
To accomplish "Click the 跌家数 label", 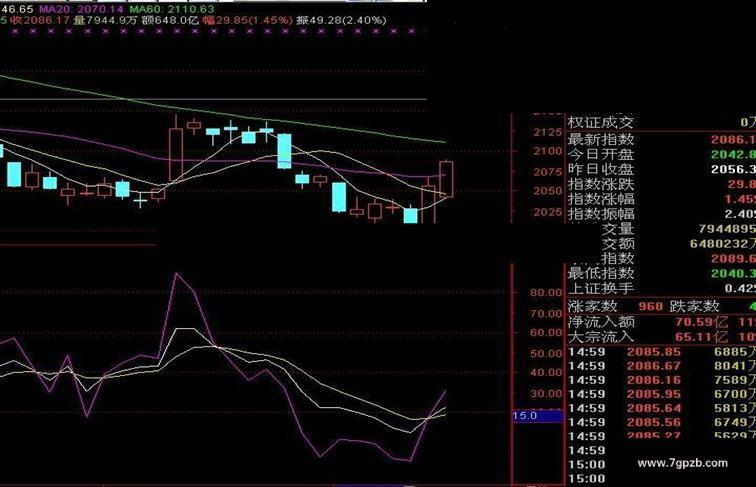I will [x=694, y=306].
